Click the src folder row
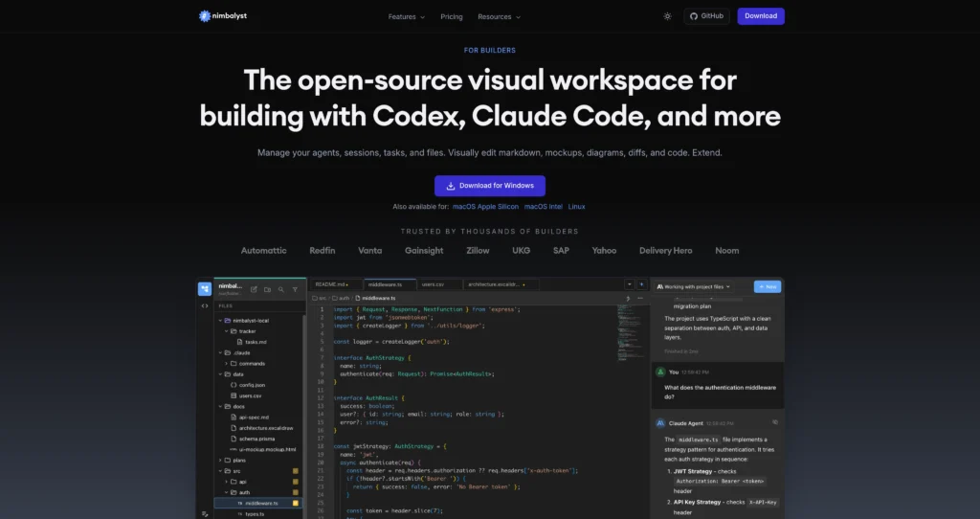The image size is (980, 519). click(x=258, y=471)
